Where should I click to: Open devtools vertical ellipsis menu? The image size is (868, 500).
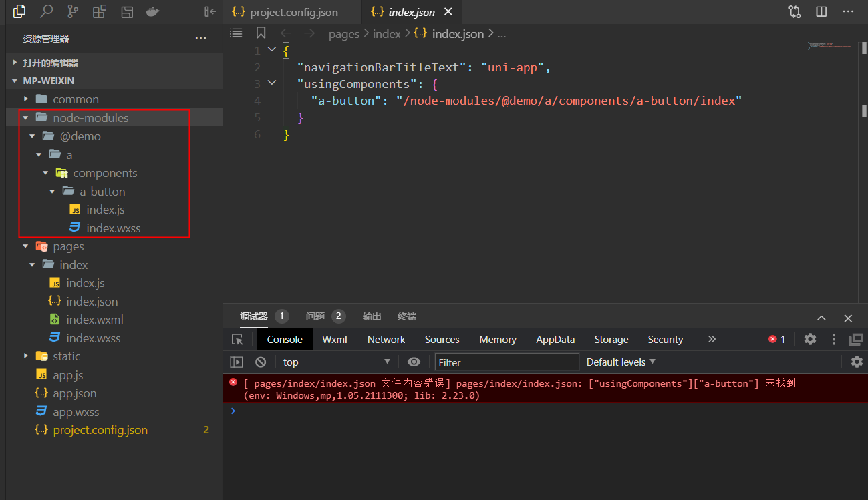point(833,339)
